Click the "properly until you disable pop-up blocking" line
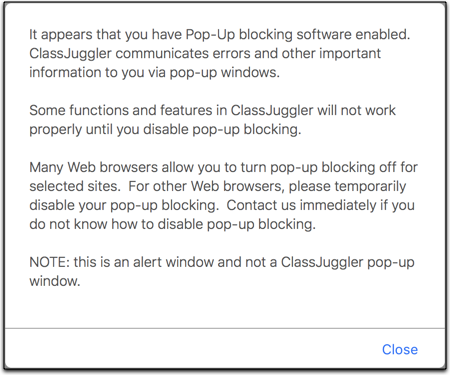Screen dimensions: 450x375 (165, 130)
